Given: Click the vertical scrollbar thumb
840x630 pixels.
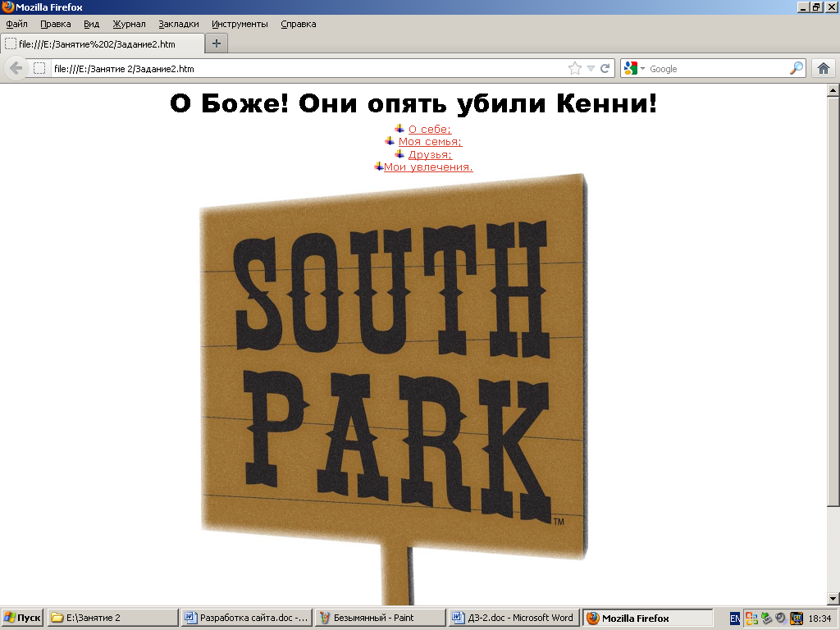Looking at the screenshot, I should 833,301.
